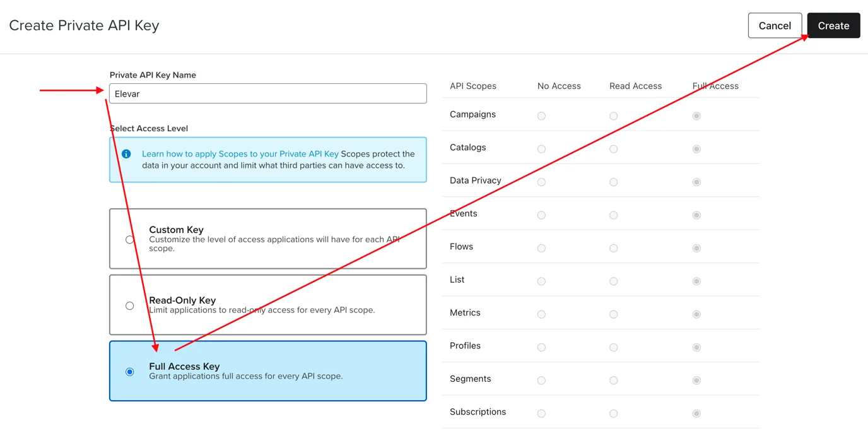The width and height of the screenshot is (868, 438).
Task: Set Subscriptions scope to No Access
Action: click(x=541, y=413)
